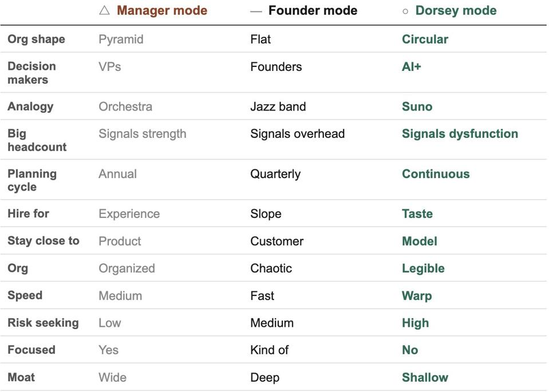Click the Circular cell in Dorsey column
This screenshot has height=392, width=549.
[x=425, y=39]
